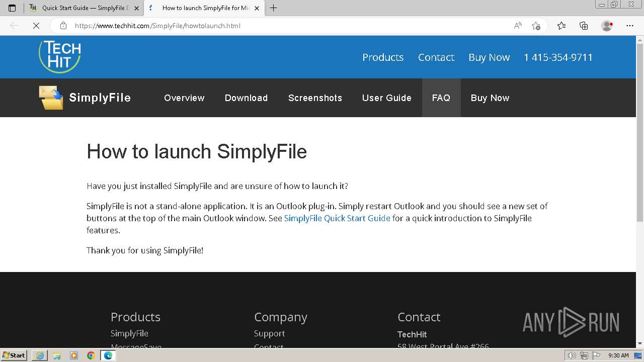
Task: Open Internet Explorer from taskbar
Action: (40, 355)
